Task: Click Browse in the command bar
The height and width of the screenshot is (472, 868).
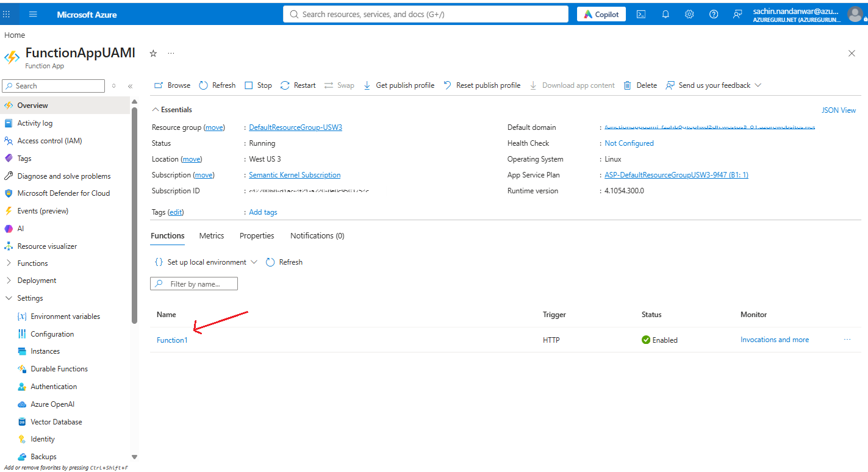Action: (172, 85)
